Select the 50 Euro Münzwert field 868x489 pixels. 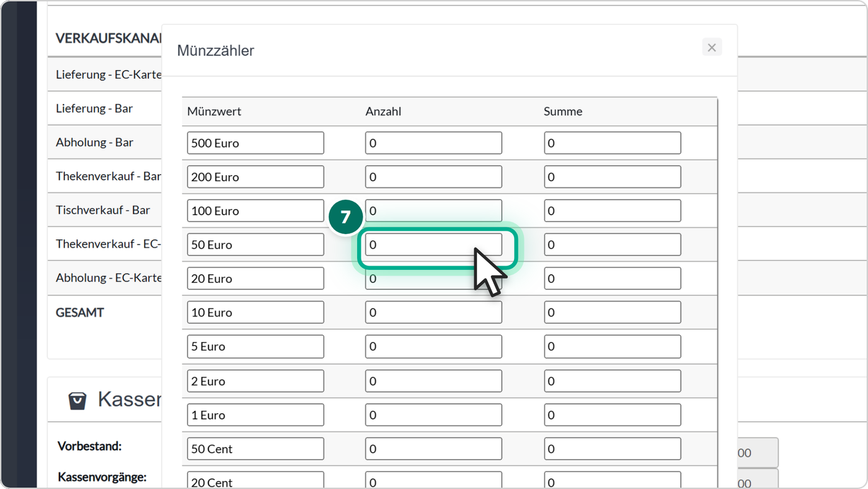[255, 244]
